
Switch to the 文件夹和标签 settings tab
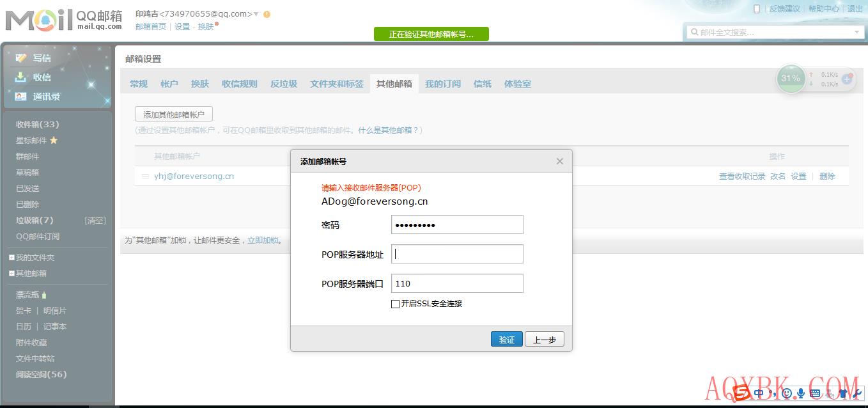pyautogui.click(x=337, y=84)
